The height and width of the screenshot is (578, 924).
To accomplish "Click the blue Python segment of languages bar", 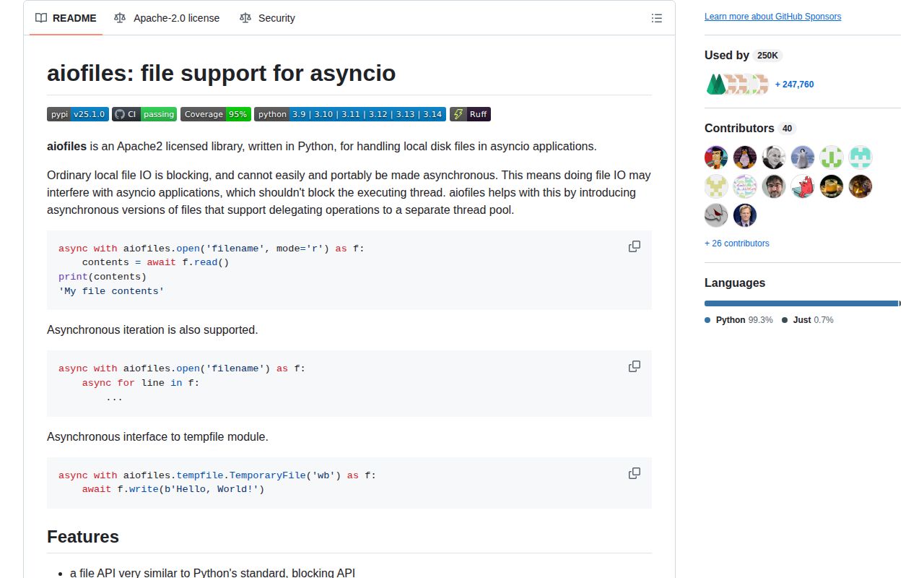I will [801, 303].
